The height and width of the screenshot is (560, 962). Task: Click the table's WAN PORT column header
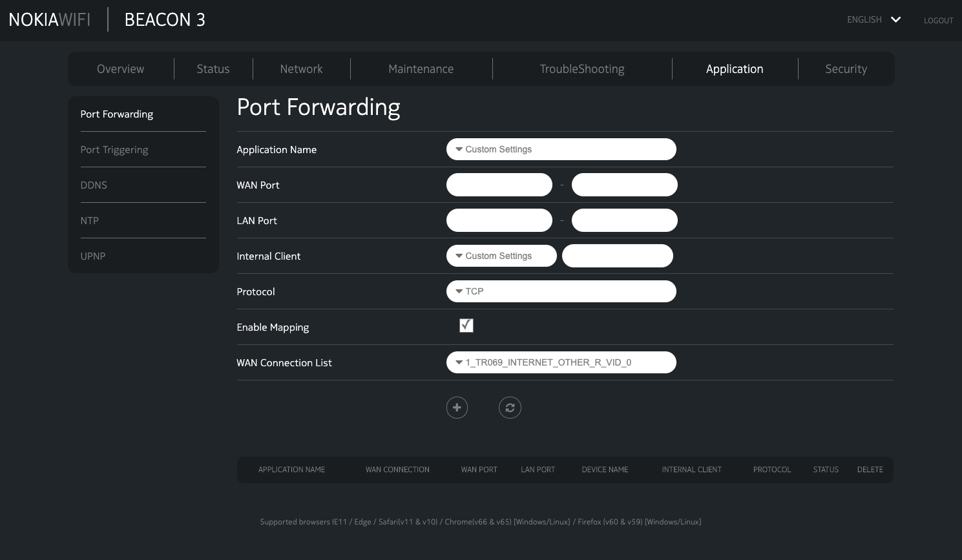(x=479, y=470)
